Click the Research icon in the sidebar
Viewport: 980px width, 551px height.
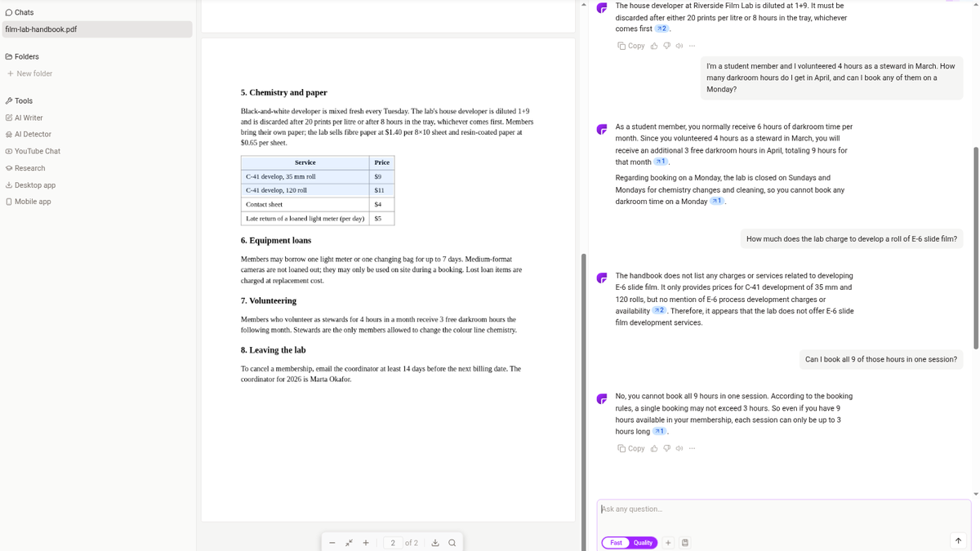8,168
